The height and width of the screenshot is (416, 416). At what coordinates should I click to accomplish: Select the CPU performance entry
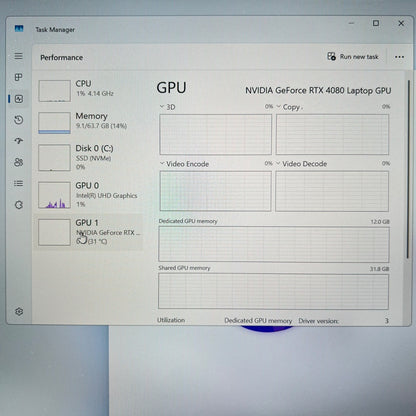(x=89, y=90)
